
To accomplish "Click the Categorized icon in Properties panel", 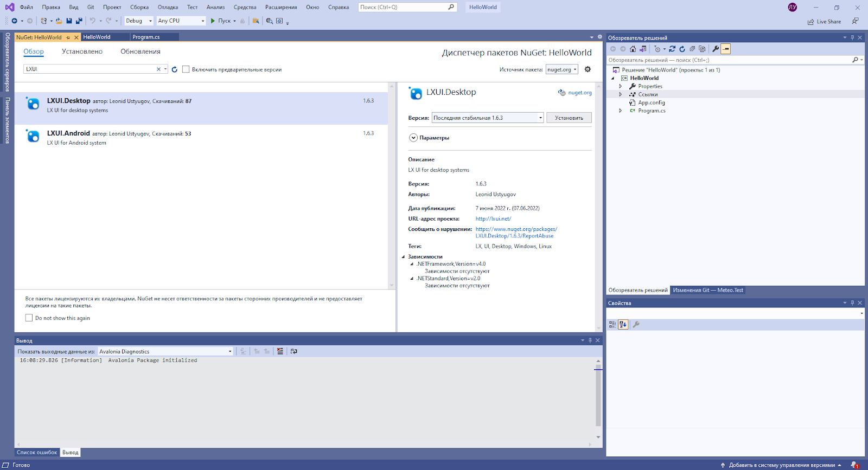I will pos(612,325).
